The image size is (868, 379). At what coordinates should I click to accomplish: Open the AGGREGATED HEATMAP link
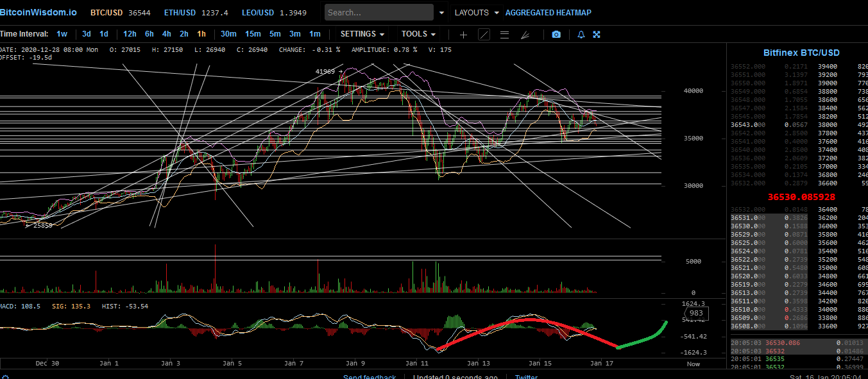549,13
